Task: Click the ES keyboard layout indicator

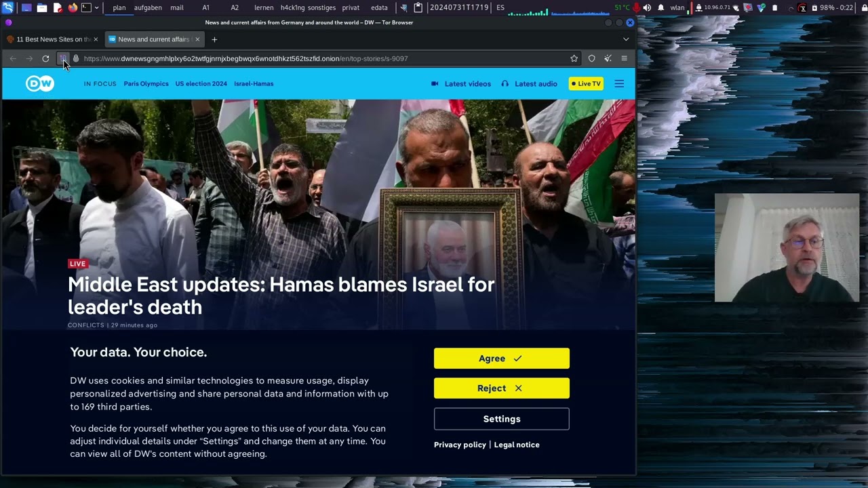Action: point(500,7)
